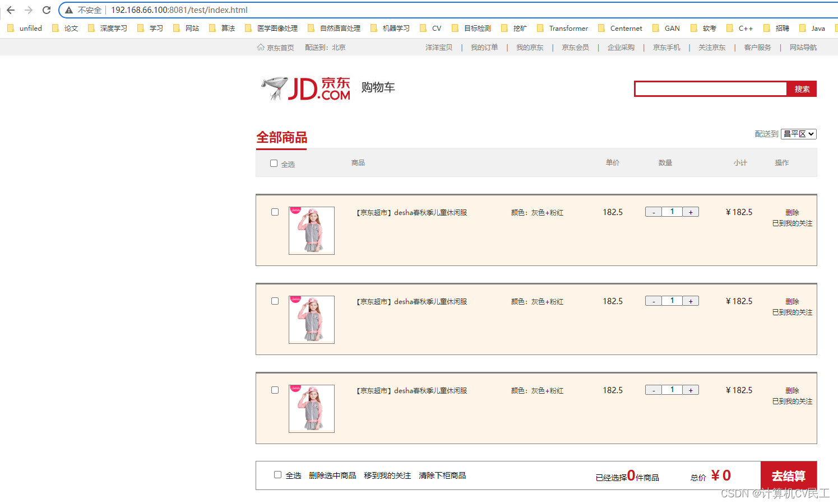Screen dimensions: 838x504
Task: Open the Java bookmark folder
Action: 812,28
